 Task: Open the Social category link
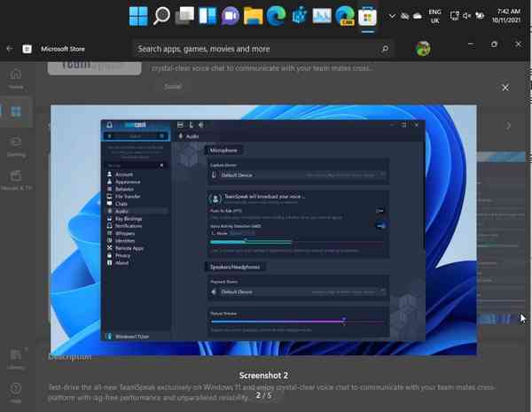(173, 87)
